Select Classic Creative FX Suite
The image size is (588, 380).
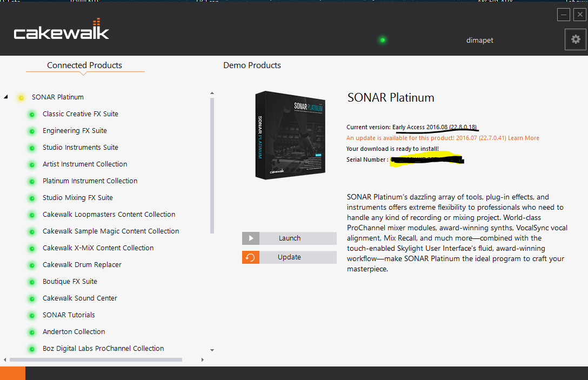[80, 114]
